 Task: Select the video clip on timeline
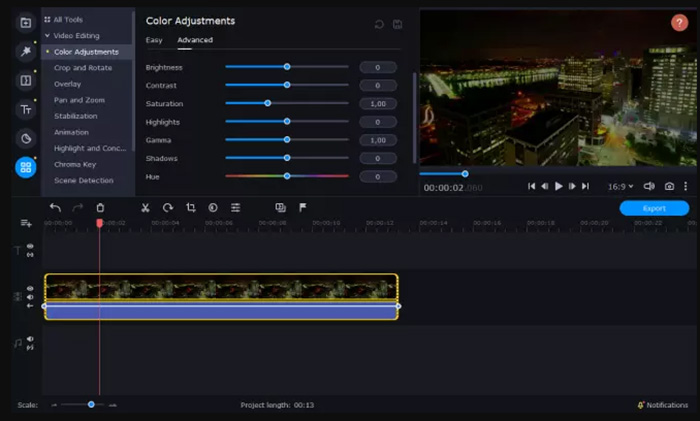click(221, 296)
